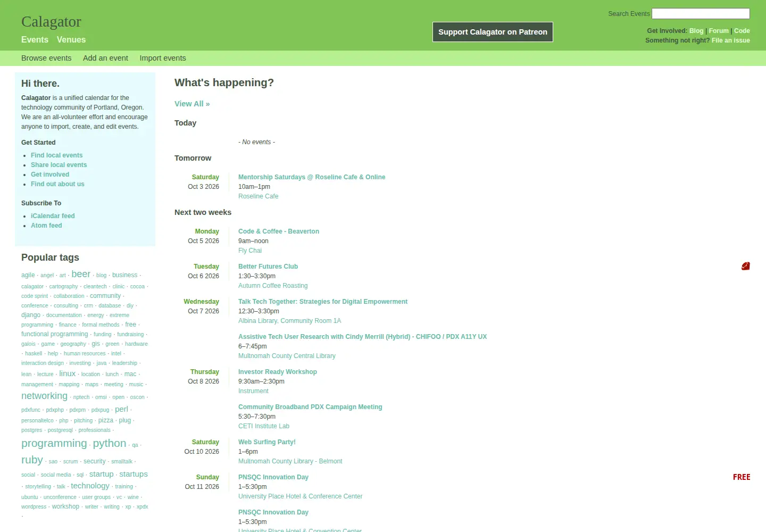Open the Roseline Cafe venue link

point(259,196)
